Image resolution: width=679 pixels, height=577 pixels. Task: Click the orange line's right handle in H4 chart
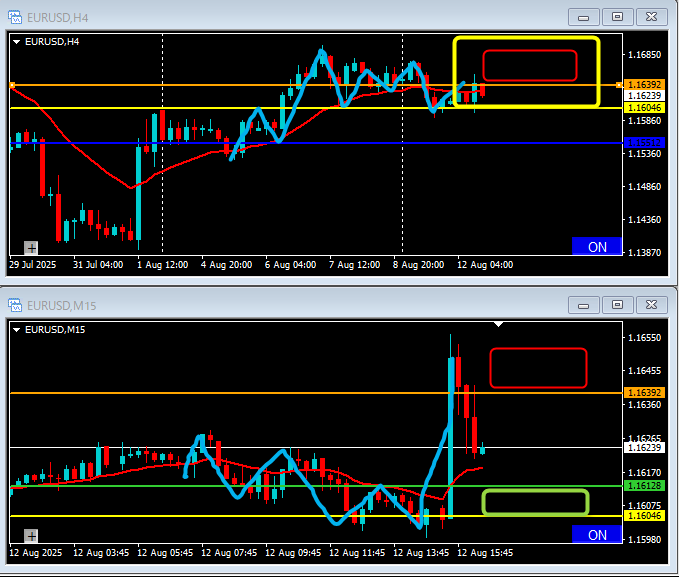point(619,85)
